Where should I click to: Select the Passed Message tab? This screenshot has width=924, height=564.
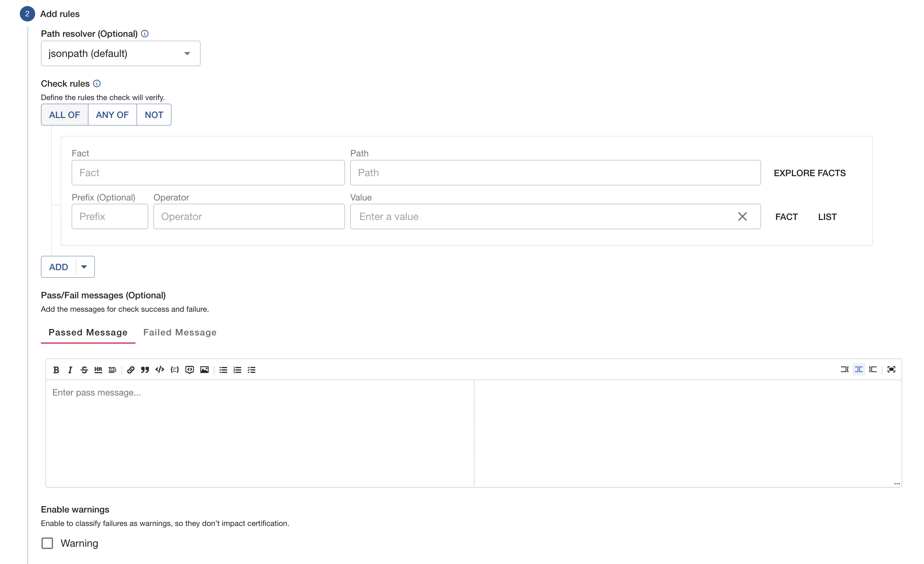click(x=88, y=333)
